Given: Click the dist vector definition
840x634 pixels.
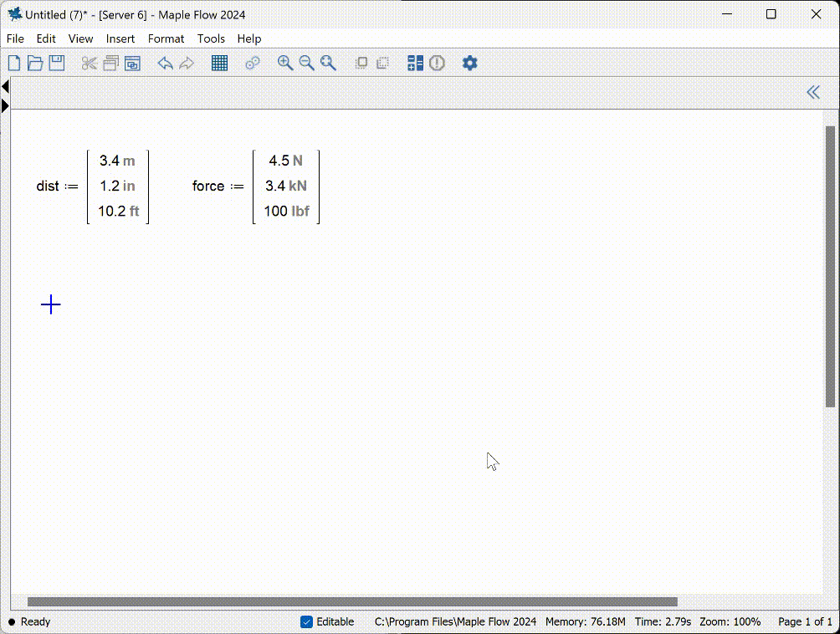Looking at the screenshot, I should [x=93, y=187].
